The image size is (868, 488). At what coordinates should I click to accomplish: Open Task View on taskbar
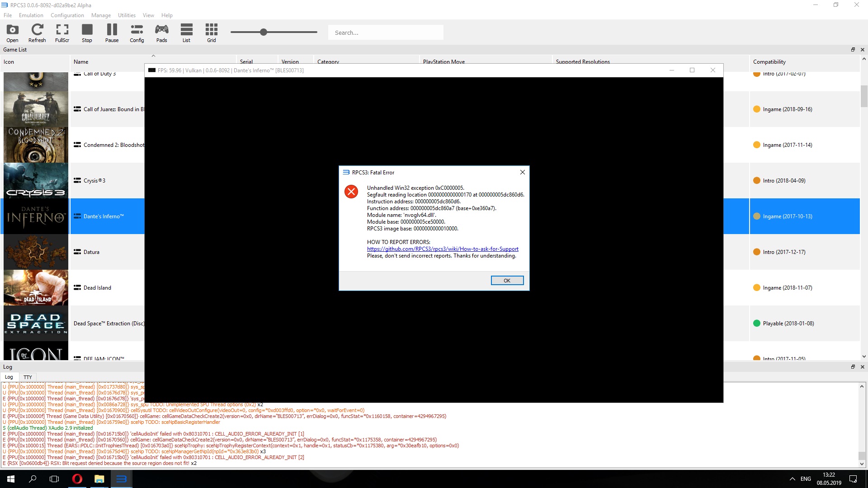click(x=54, y=479)
